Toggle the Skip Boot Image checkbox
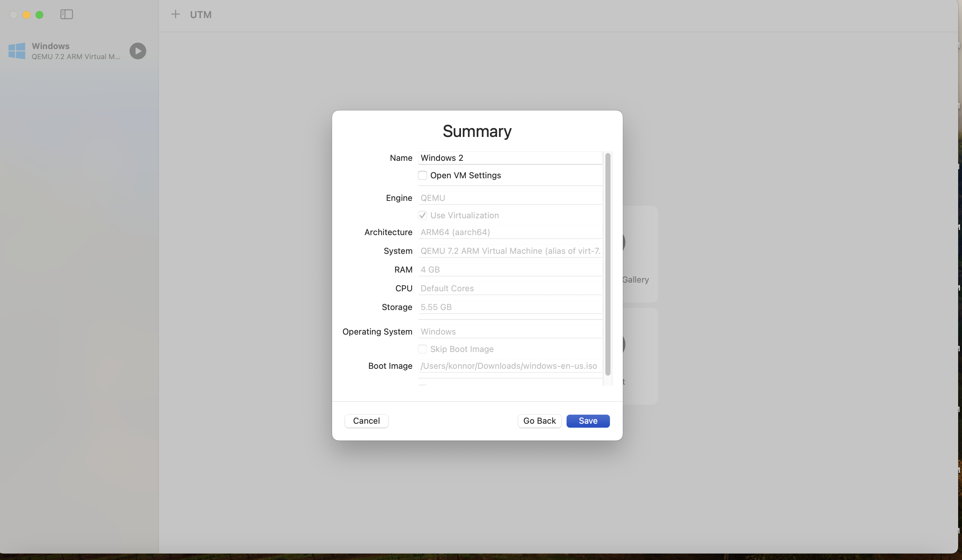962x560 pixels. [x=422, y=349]
